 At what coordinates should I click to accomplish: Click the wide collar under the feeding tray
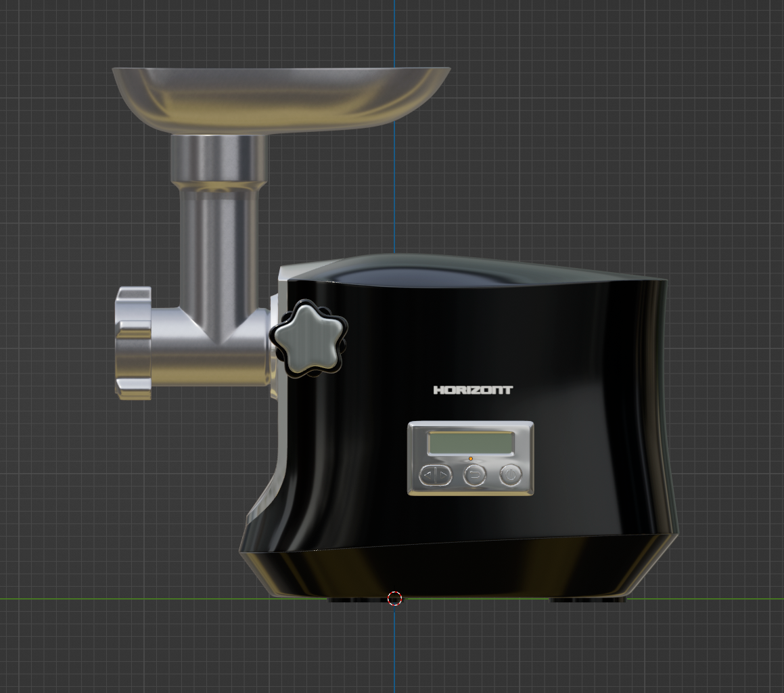218,159
